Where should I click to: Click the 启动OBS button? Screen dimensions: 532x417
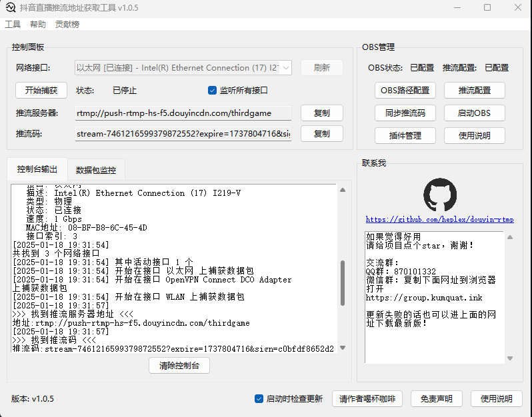point(474,113)
